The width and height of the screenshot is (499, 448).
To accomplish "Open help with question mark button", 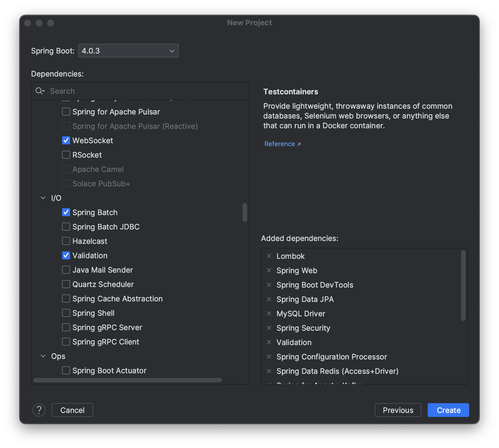I will (39, 410).
